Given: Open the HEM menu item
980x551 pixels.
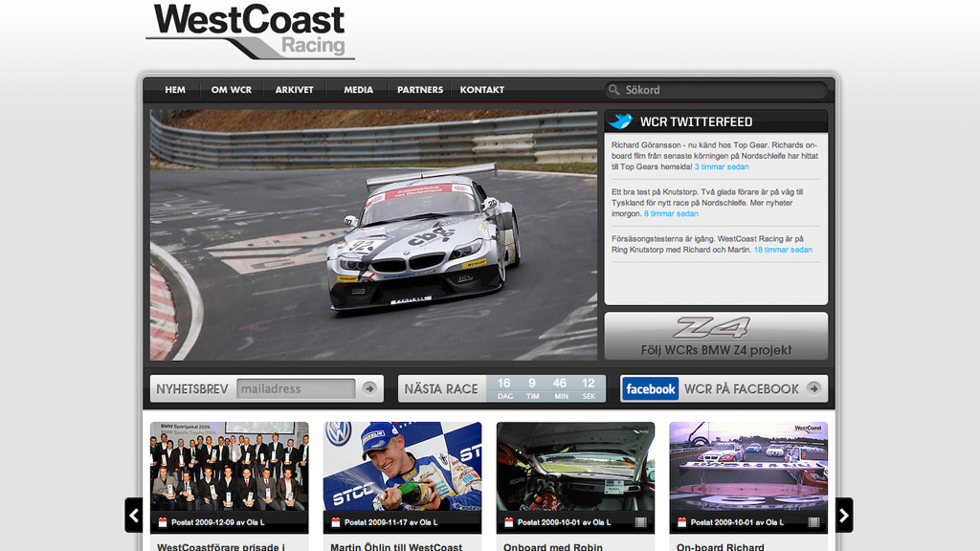Looking at the screenshot, I should 175,90.
